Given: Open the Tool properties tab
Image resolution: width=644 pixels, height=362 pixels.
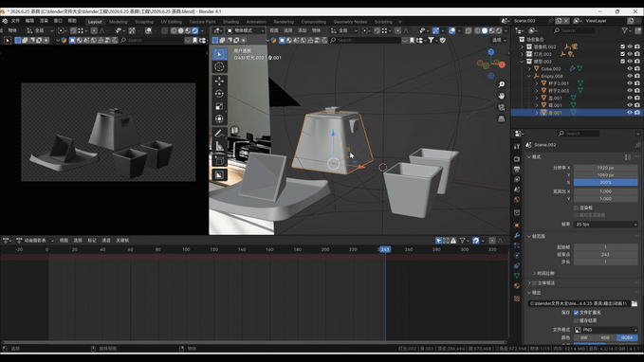Looking at the screenshot, I should click(x=517, y=147).
